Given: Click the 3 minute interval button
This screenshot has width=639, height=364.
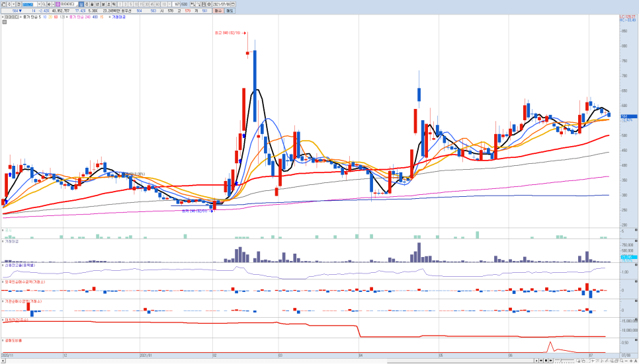Looking at the screenshot, I should coord(126,4).
